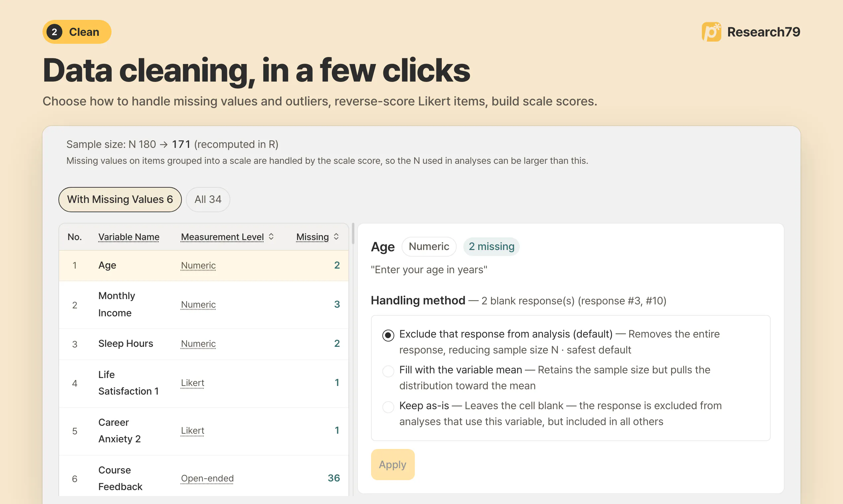Click the Missing column header text
The image size is (843, 504).
tap(312, 237)
